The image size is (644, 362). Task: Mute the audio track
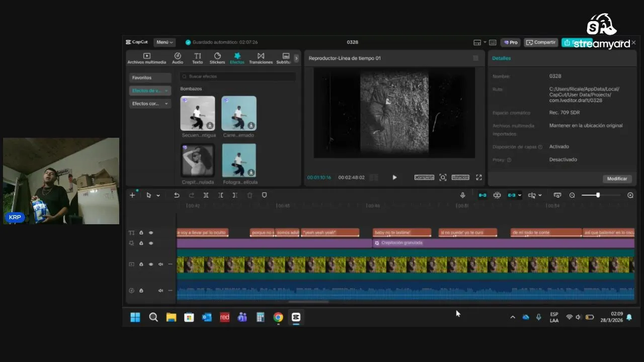[161, 291]
